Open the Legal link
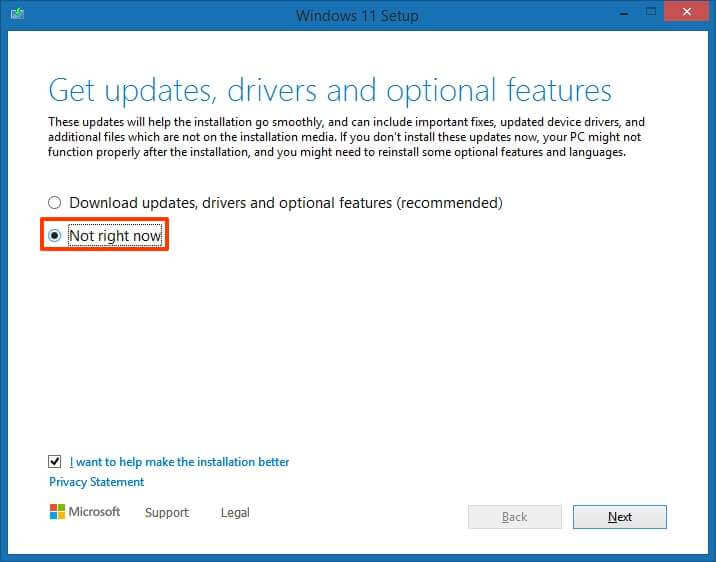The width and height of the screenshot is (716, 562). (235, 512)
